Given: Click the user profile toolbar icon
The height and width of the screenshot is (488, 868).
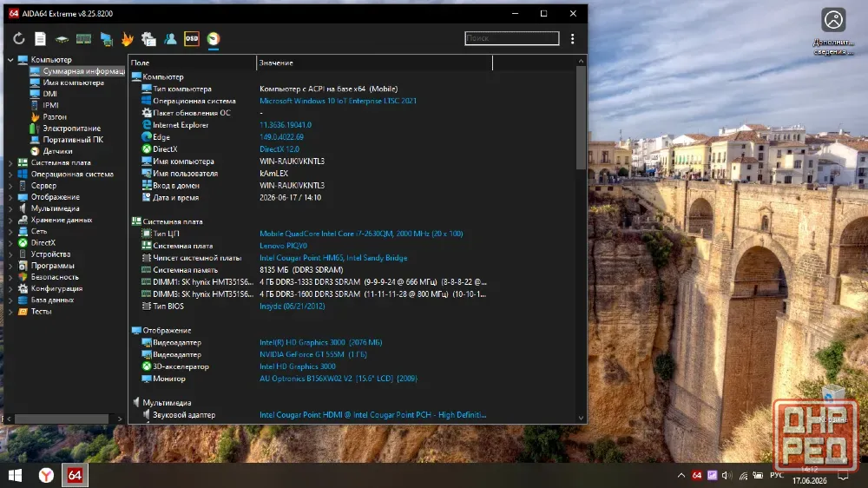Looking at the screenshot, I should click(x=170, y=39).
